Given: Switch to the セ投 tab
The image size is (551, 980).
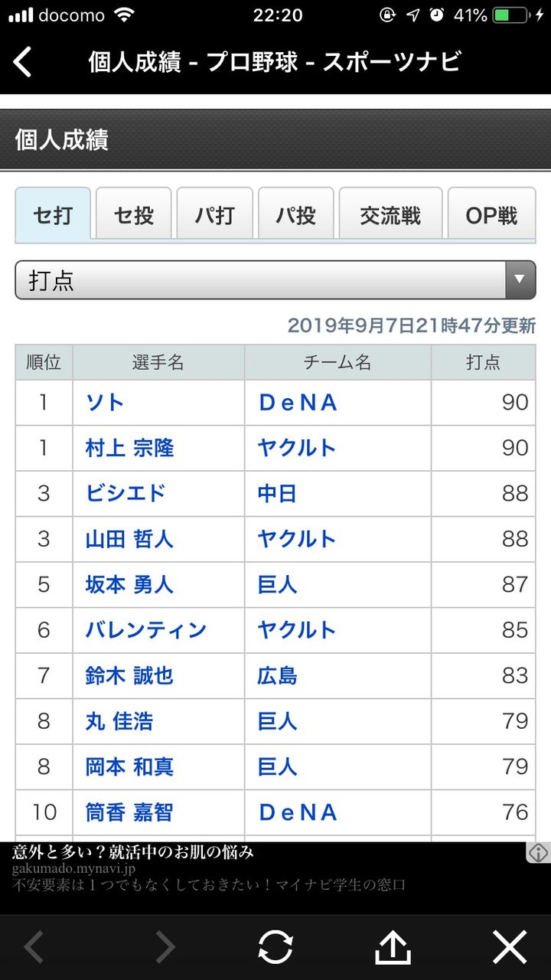Looking at the screenshot, I should point(134,215).
